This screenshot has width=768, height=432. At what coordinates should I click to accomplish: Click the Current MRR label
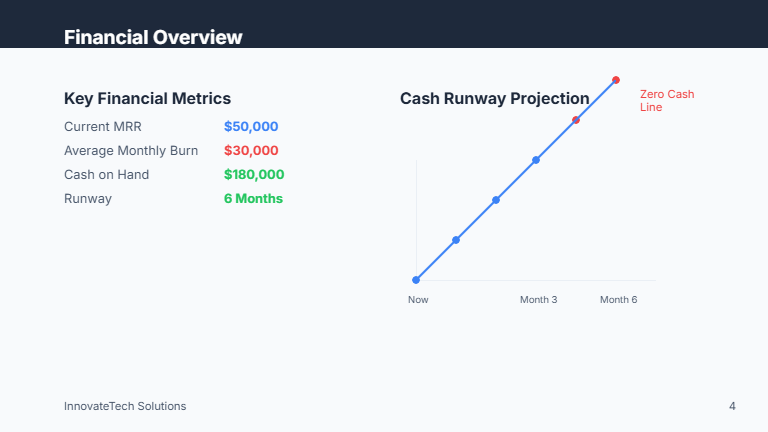[103, 126]
